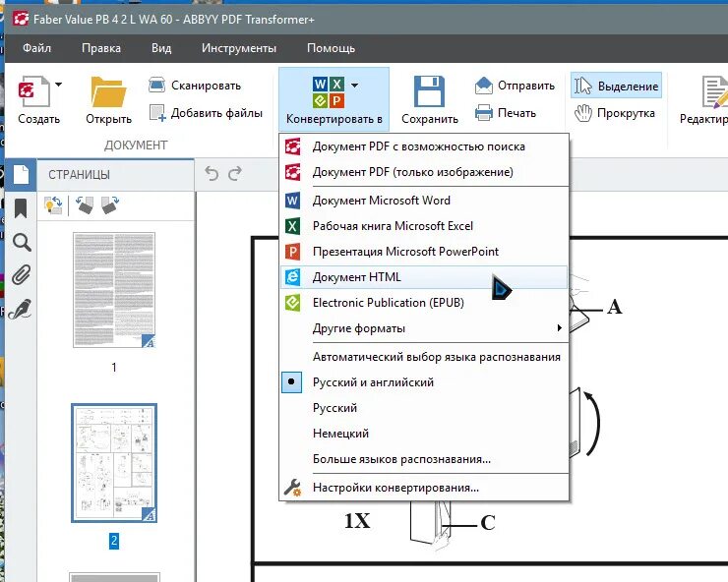This screenshot has width=728, height=582.
Task: Click Добавить файлы in the toolbar
Action: pos(206,113)
